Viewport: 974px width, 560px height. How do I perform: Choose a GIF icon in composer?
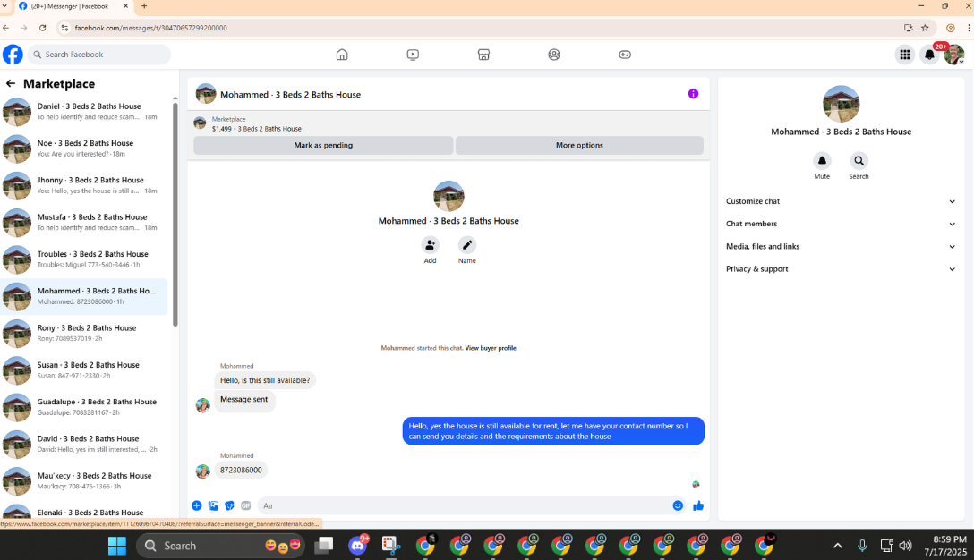pos(246,505)
